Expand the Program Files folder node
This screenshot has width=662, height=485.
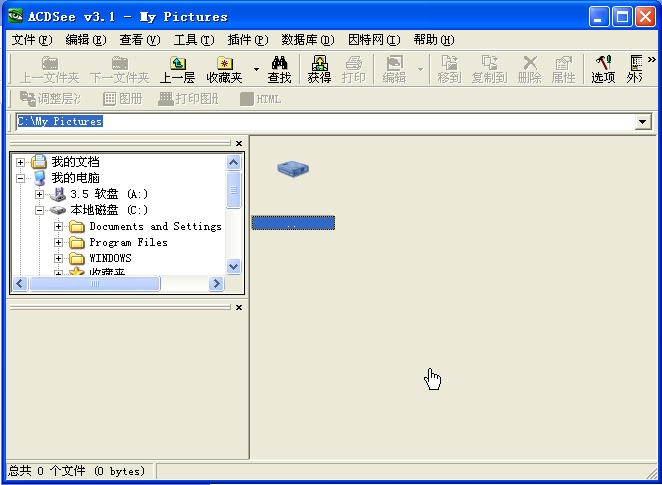pyautogui.click(x=58, y=242)
